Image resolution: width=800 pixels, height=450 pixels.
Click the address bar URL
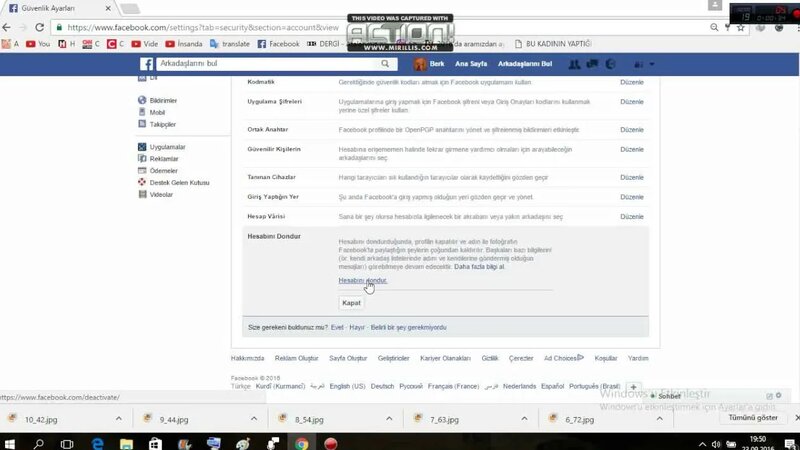click(203, 28)
